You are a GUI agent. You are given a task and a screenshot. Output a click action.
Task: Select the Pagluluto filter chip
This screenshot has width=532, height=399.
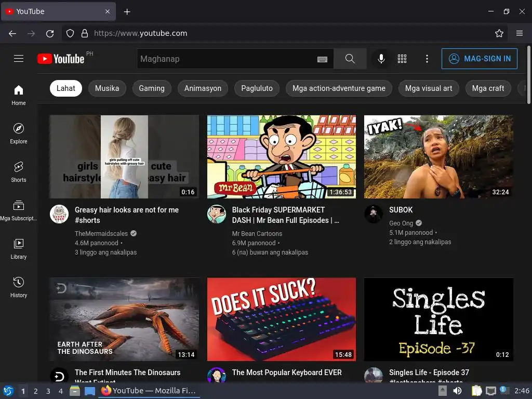(257, 88)
